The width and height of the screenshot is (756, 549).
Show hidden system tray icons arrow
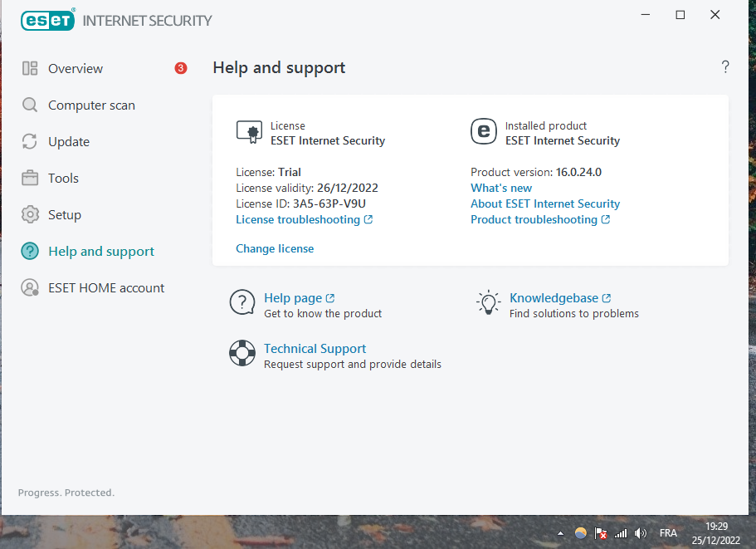point(560,533)
